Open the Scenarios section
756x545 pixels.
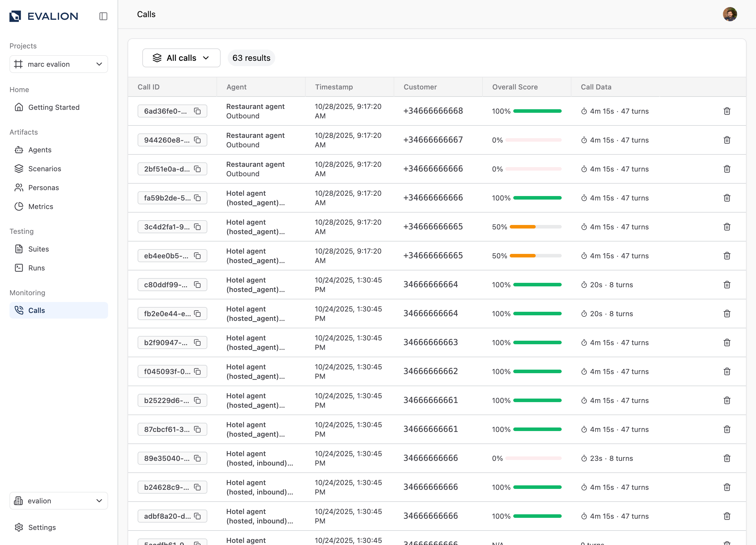[x=44, y=169]
